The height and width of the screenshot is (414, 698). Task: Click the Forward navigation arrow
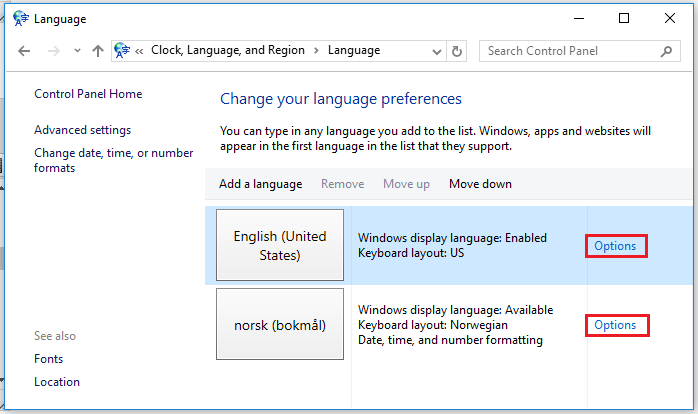53,51
